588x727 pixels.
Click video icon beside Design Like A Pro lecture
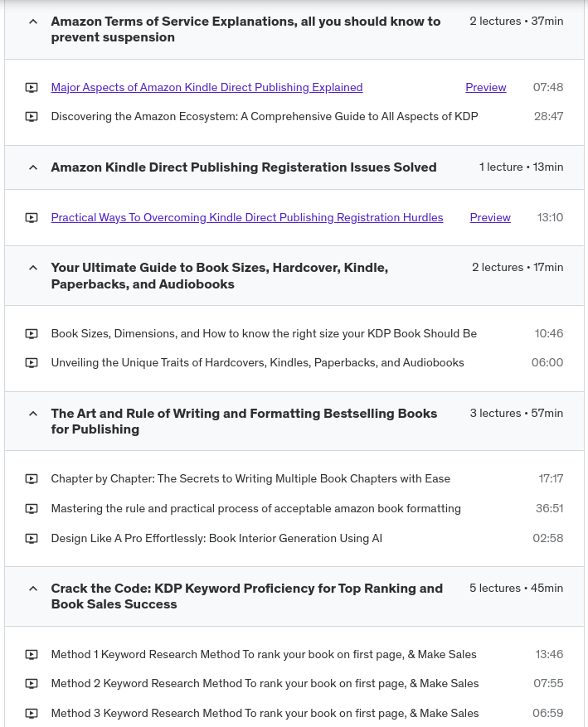click(x=32, y=539)
